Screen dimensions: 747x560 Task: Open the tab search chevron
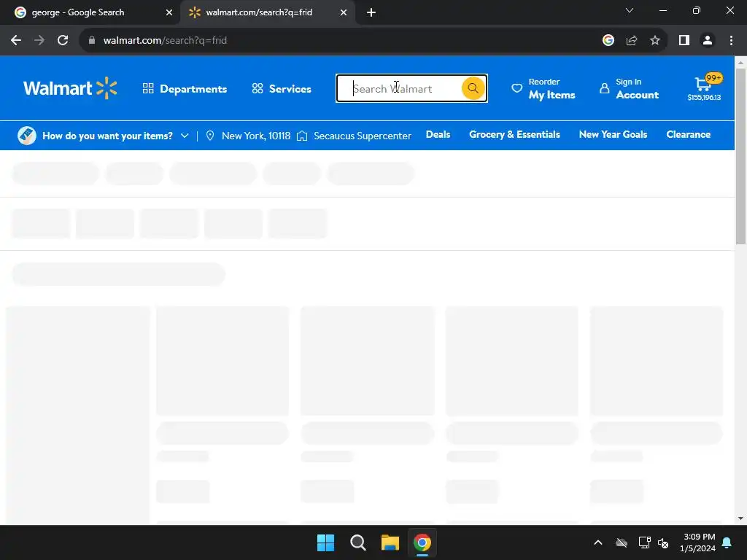[630, 10]
